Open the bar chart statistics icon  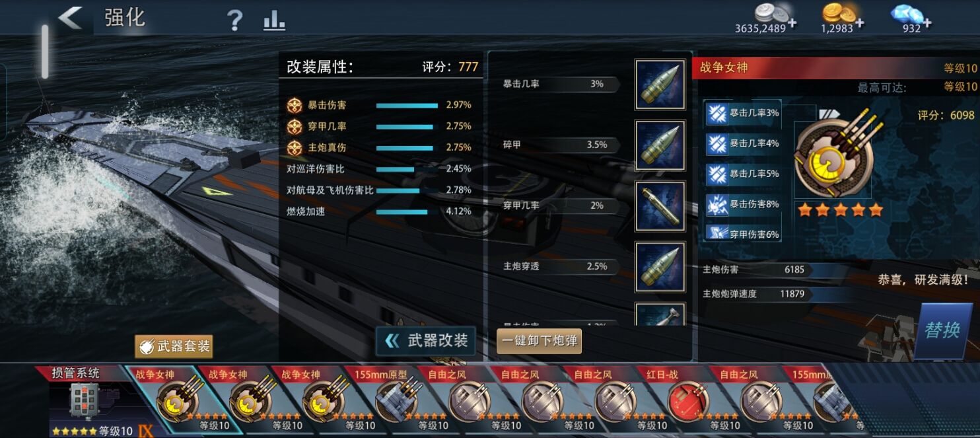[274, 20]
